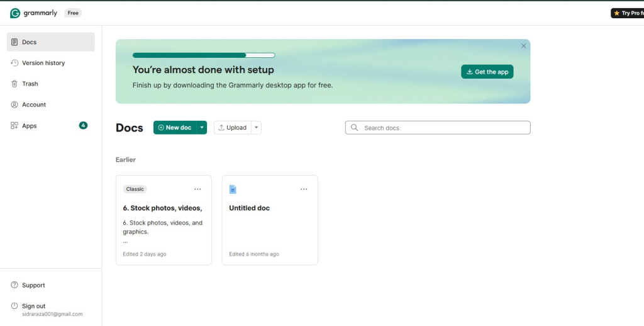Expand the New doc dropdown arrow

click(x=202, y=127)
